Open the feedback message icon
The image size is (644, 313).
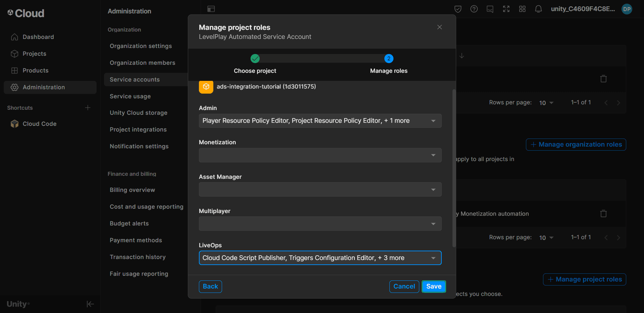click(490, 9)
